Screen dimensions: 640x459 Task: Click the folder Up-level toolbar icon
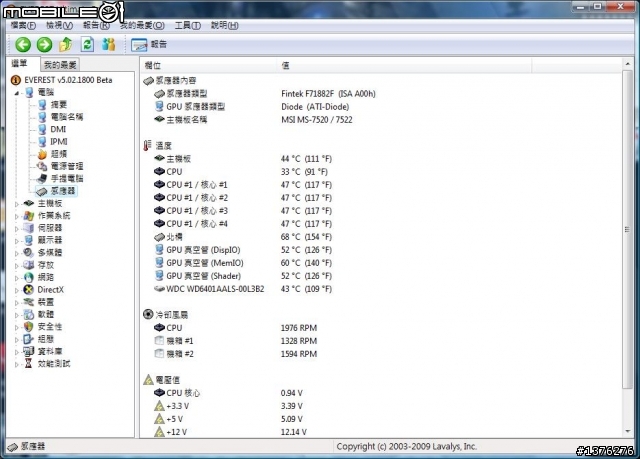coord(66,44)
